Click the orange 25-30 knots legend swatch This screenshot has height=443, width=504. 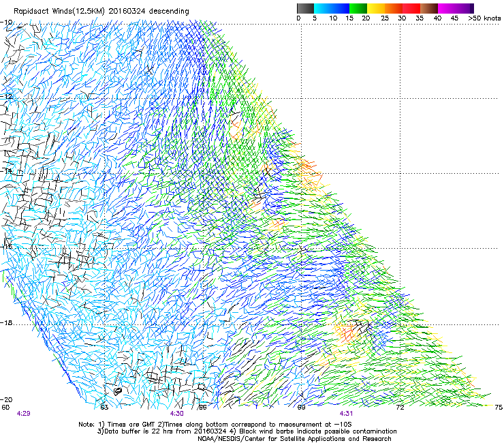394,8
